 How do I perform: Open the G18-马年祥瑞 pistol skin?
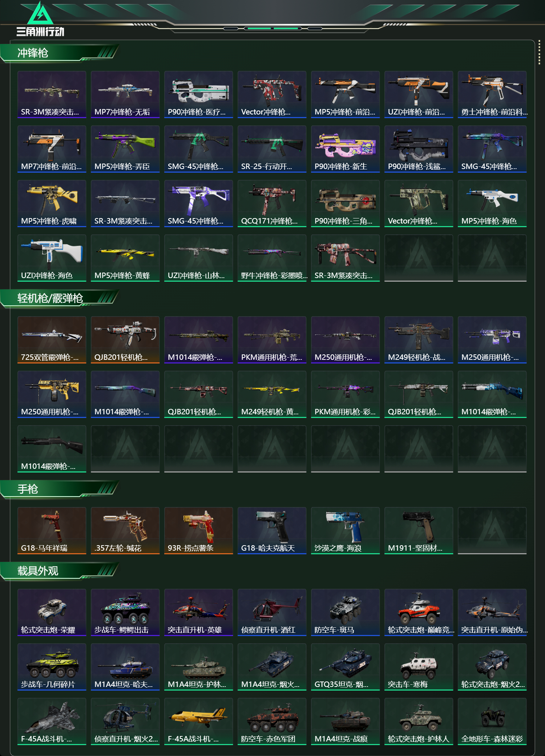52,531
